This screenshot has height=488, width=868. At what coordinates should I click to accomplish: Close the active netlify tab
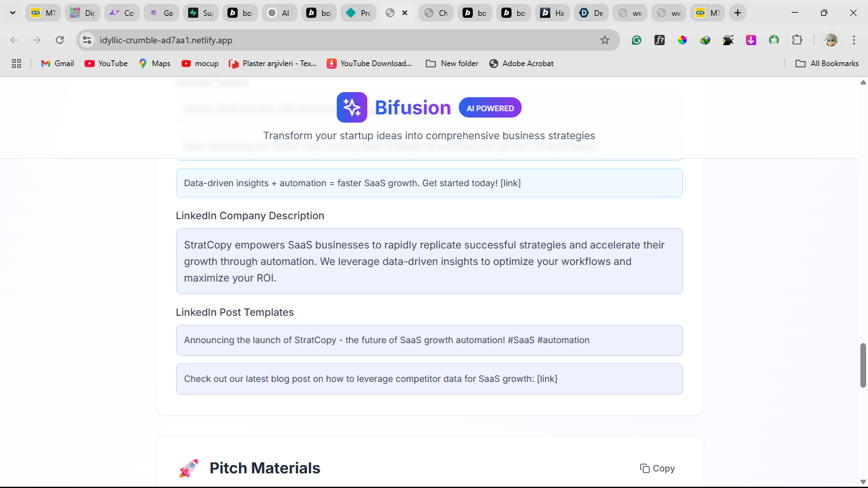[405, 13]
